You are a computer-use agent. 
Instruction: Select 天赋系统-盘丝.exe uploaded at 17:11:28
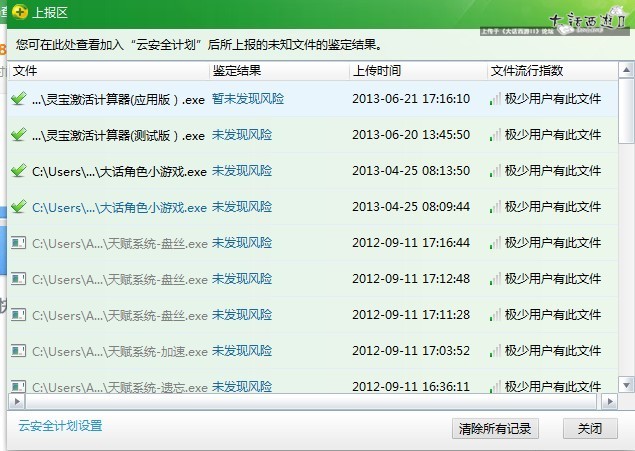[x=120, y=315]
